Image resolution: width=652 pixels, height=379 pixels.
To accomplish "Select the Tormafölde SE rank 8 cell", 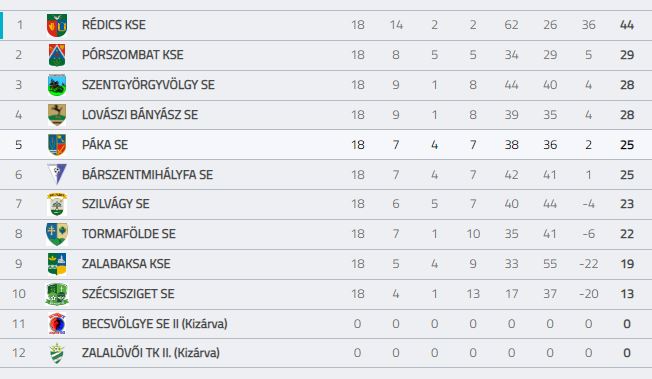I will tap(19, 234).
